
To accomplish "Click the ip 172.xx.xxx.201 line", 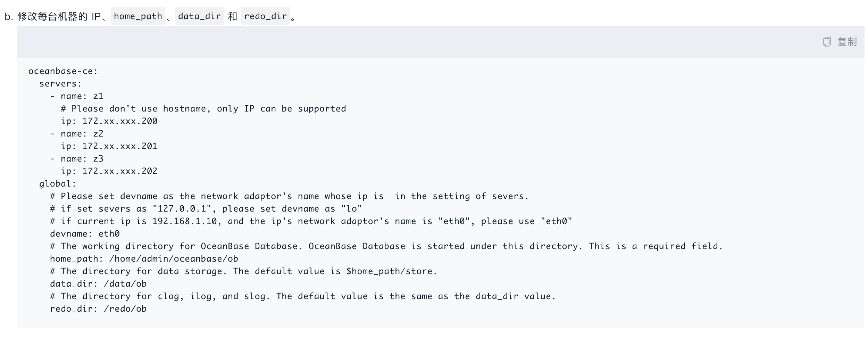I will 109,146.
